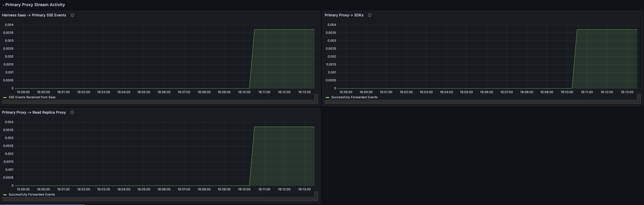Click the 16:10:00 tick in SDKs chart
Screen dimensions: 644x205
pos(567,92)
